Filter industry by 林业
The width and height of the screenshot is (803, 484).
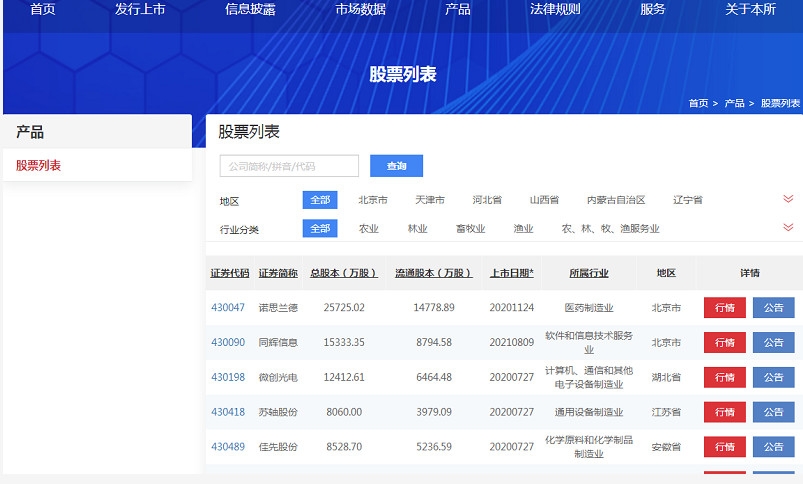pyautogui.click(x=417, y=228)
